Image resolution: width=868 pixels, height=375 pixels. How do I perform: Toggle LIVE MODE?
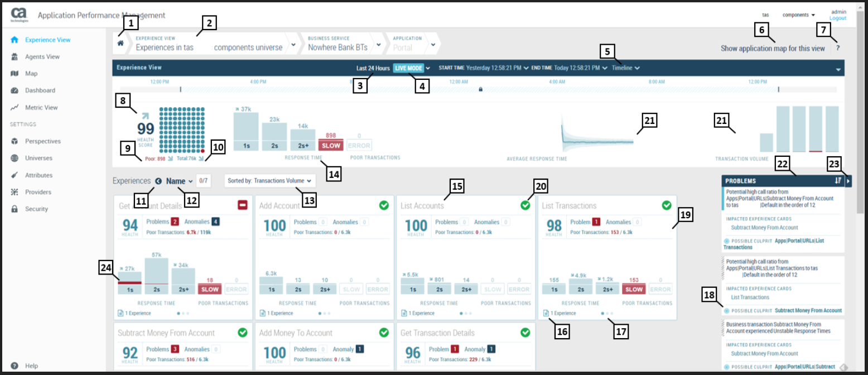[x=408, y=68]
